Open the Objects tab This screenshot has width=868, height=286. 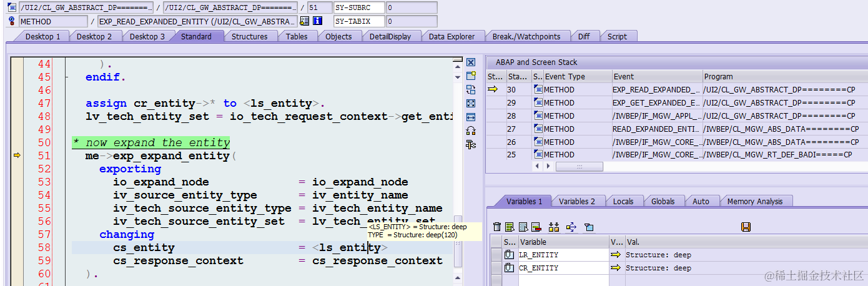338,36
